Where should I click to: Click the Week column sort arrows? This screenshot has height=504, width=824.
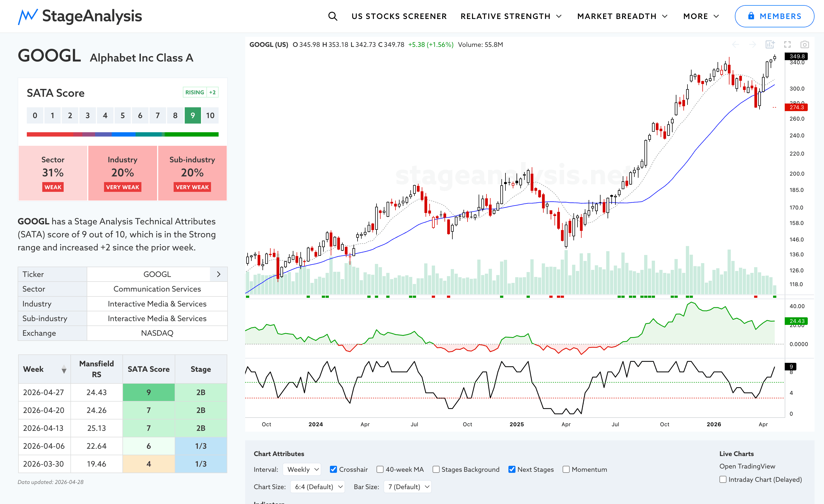[x=64, y=369]
